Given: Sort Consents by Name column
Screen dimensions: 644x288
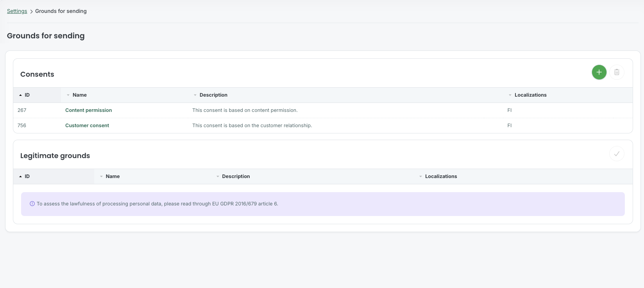Looking at the screenshot, I should [x=80, y=95].
